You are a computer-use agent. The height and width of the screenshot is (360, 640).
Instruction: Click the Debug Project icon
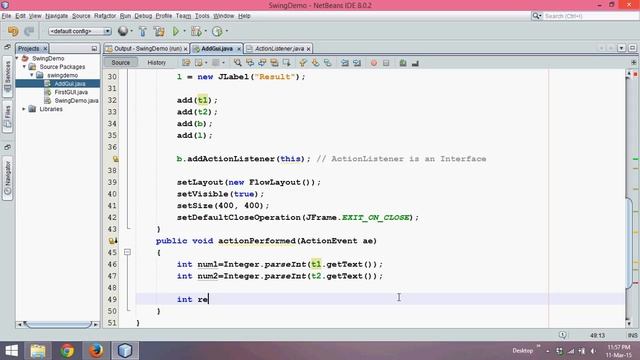(x=196, y=31)
